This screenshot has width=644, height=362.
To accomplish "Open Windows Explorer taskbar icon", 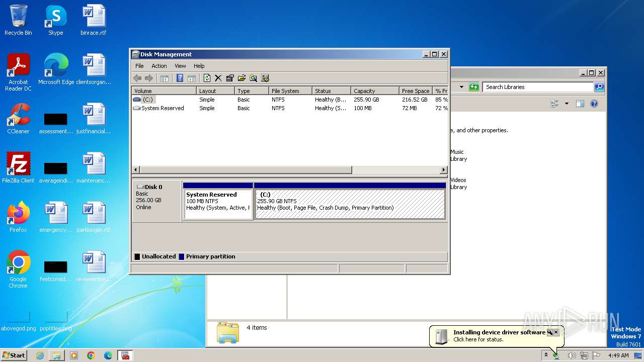I will pos(57,355).
